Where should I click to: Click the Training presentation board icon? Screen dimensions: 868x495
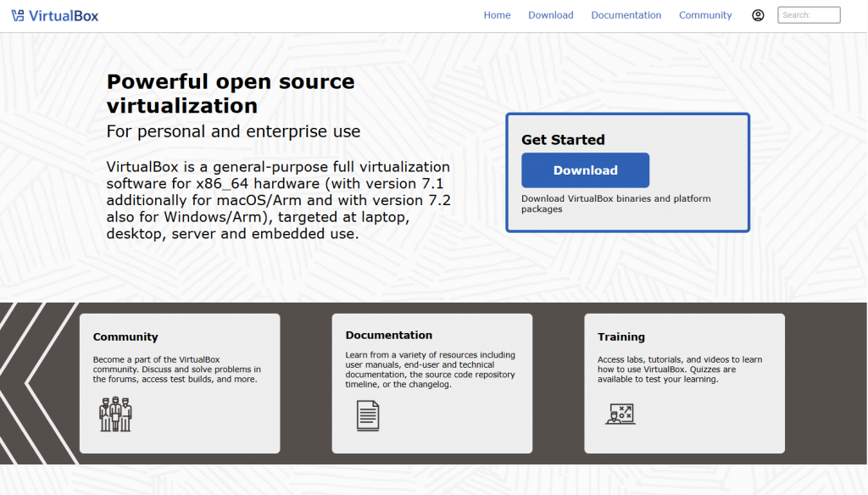[x=620, y=414]
